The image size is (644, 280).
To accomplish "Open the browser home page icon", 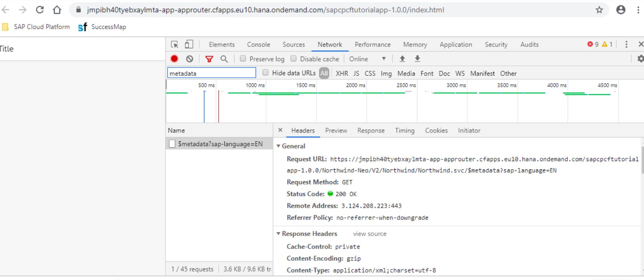I will coord(57,10).
